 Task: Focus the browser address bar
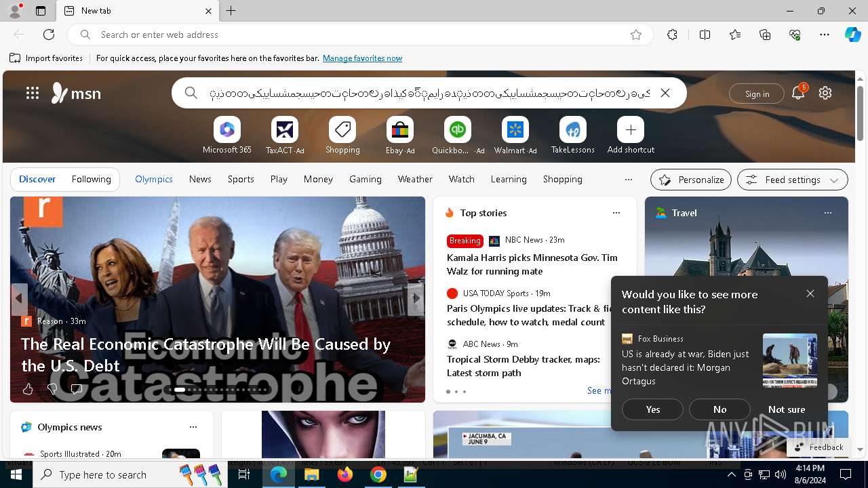(x=359, y=35)
